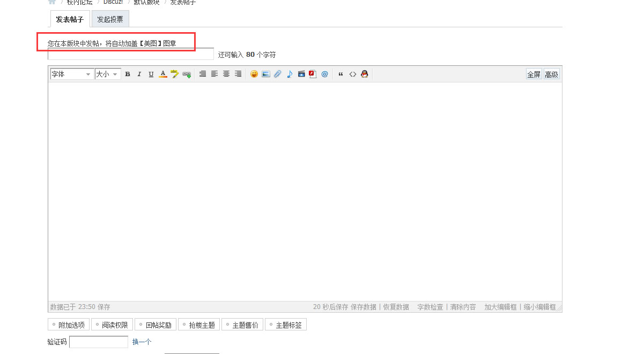This screenshot has height=354, width=644.
Task: Insert music with the note icon
Action: [290, 74]
